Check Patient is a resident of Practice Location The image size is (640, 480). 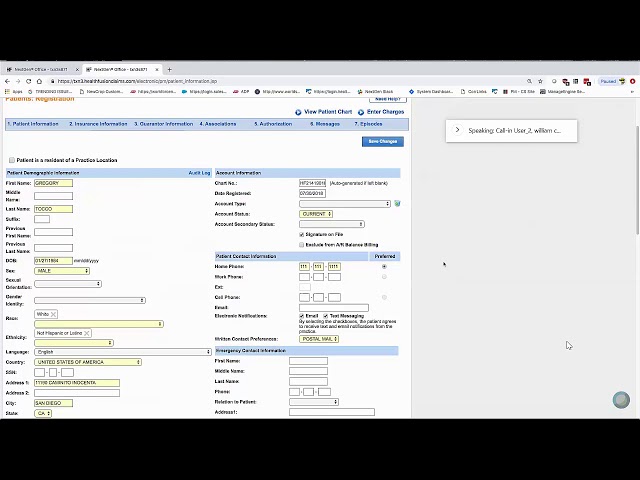click(12, 160)
